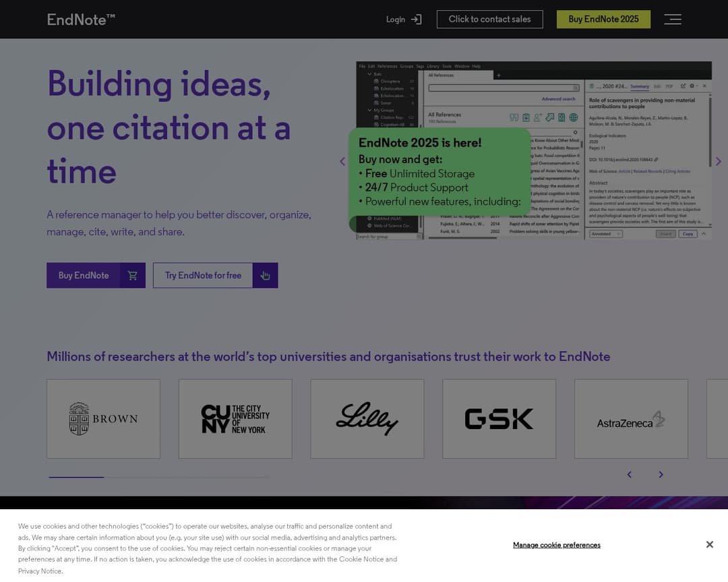The height and width of the screenshot is (582, 728).
Task: Click the "Click to contact sales" button
Action: (490, 19)
